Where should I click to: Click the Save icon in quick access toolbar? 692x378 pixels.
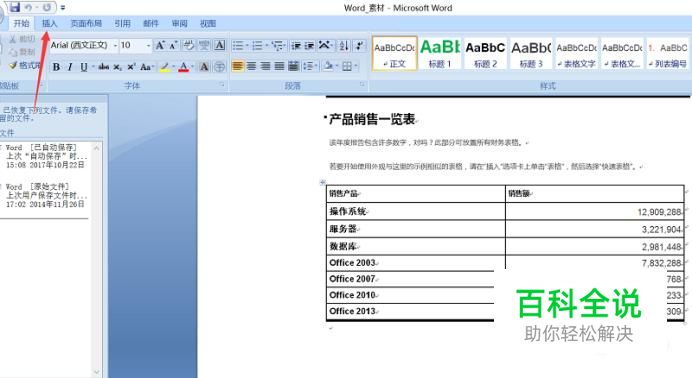(x=15, y=7)
